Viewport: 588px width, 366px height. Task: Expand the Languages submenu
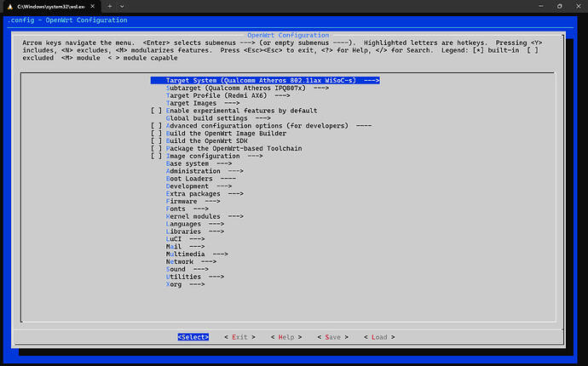195,224
